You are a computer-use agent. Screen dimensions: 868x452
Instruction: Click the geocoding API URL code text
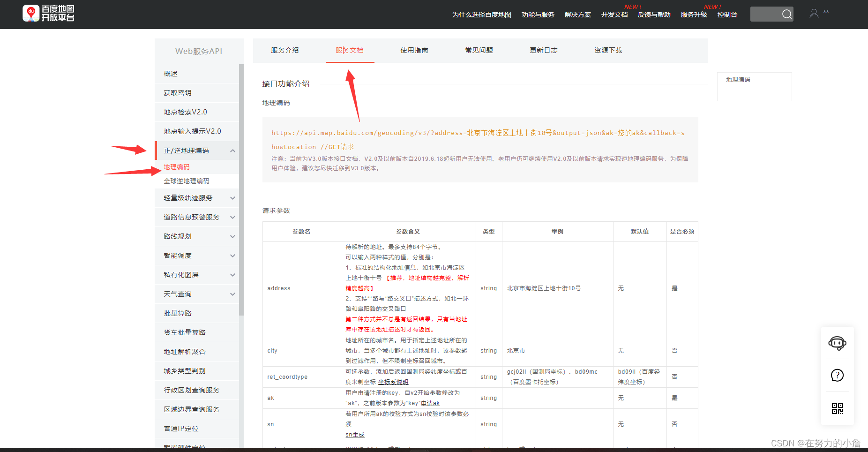(478, 140)
